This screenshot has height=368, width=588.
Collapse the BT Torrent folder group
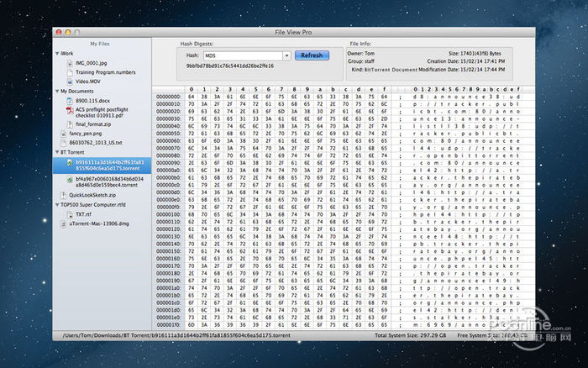point(55,153)
